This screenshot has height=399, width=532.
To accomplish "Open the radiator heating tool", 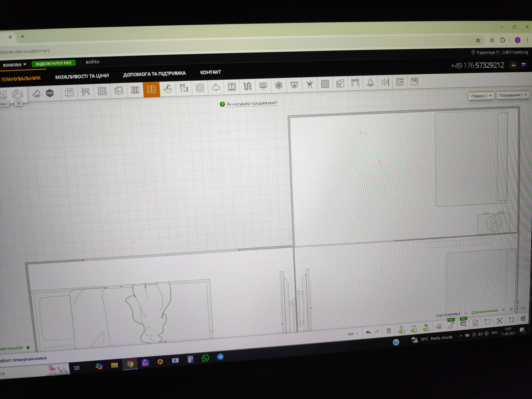I will pos(135,90).
